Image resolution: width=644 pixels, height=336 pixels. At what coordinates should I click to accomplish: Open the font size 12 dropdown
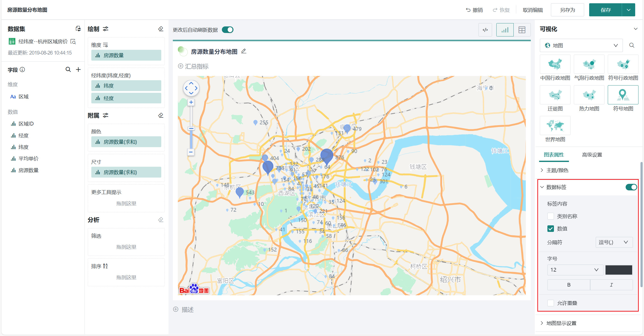pyautogui.click(x=575, y=270)
